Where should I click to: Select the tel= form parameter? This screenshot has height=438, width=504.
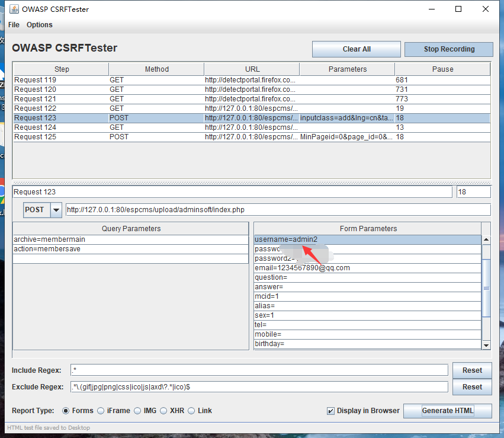click(367, 325)
